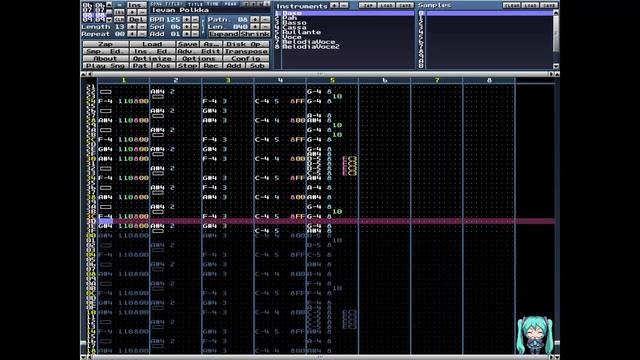Viewport: 640px width, 360px height.
Task: Expand the current pattern
Action: (x=224, y=34)
